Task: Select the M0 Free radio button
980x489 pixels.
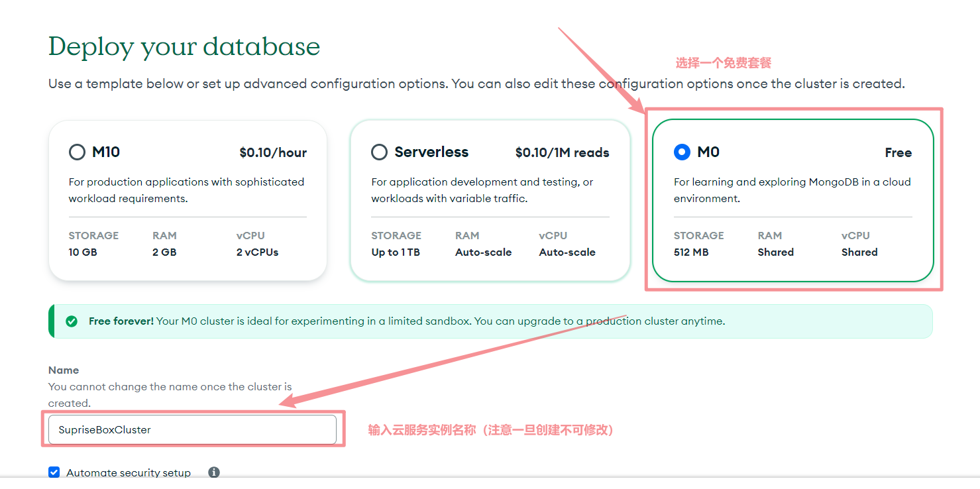Action: pyautogui.click(x=682, y=152)
